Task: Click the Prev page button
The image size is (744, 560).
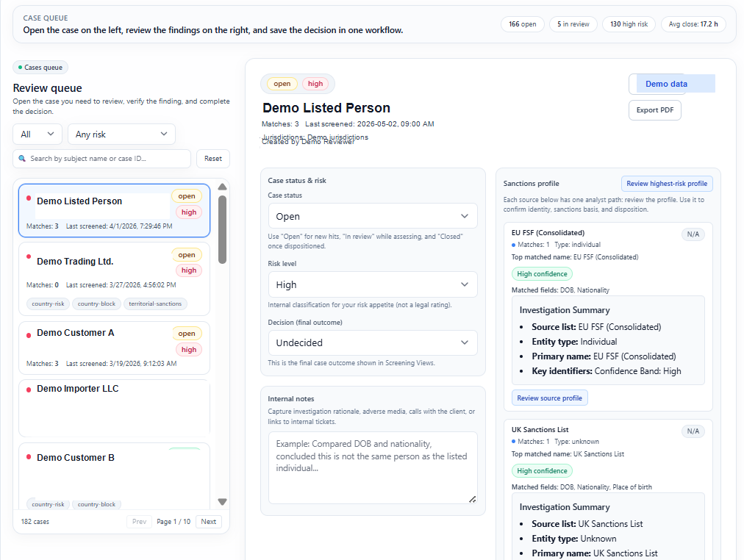Action: (x=139, y=522)
